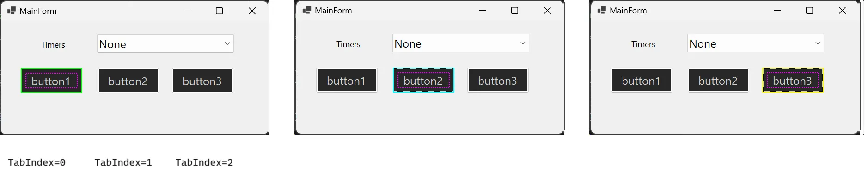Click MainForm app icon in button1-focused window
868x192 pixels.
click(12, 11)
